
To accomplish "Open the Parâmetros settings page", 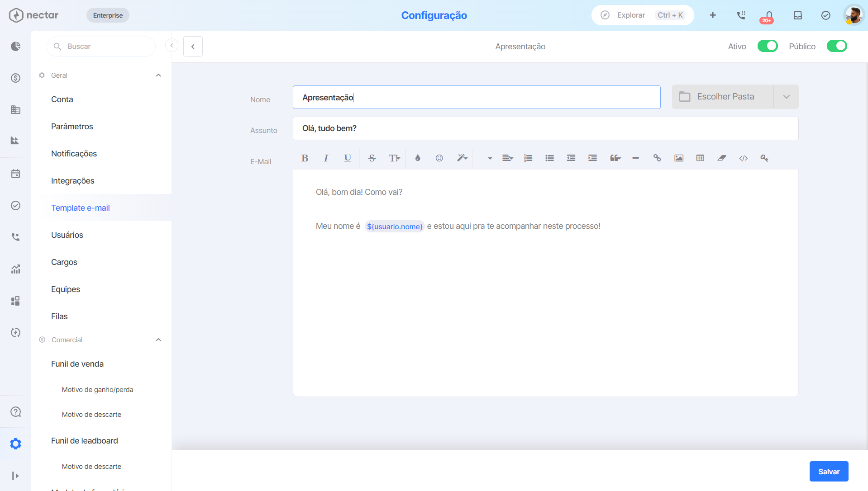I will coord(72,127).
